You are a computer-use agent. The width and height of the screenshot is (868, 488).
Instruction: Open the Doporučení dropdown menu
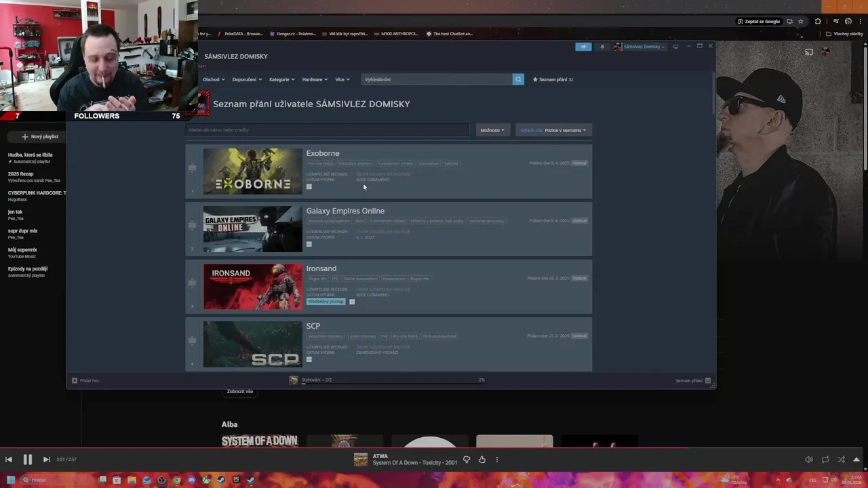point(247,79)
